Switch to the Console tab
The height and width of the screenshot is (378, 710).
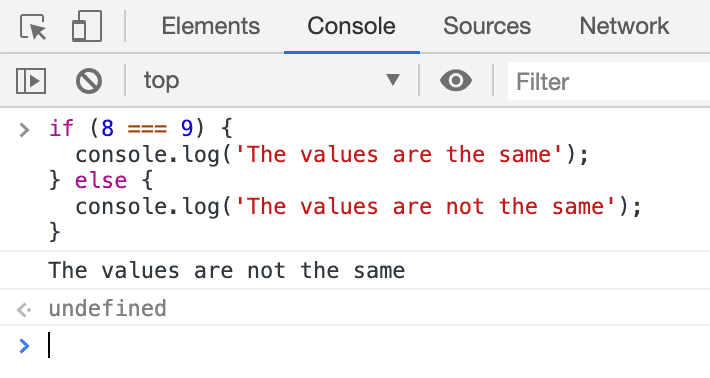(x=351, y=26)
